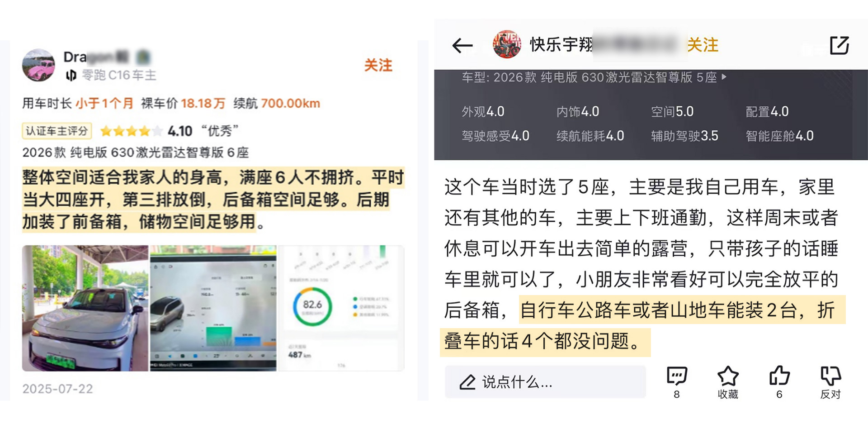868x434 pixels.
Task: Follow Dragon user with 关注 button
Action: pyautogui.click(x=378, y=65)
